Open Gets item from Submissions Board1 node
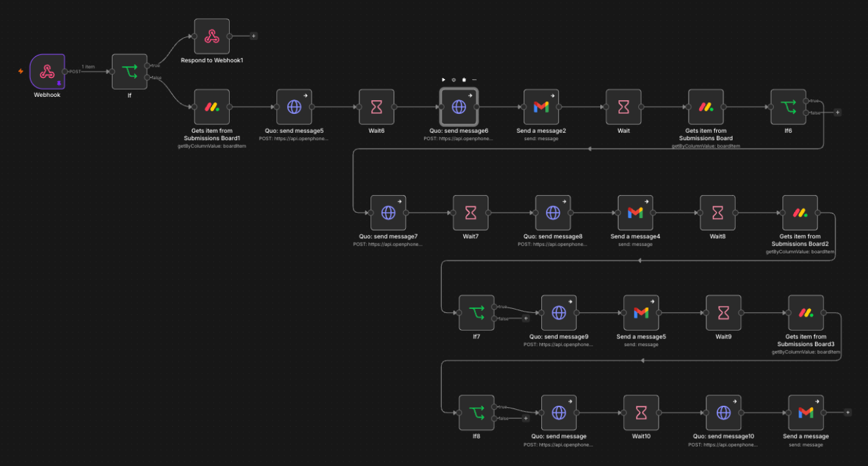 click(x=212, y=107)
